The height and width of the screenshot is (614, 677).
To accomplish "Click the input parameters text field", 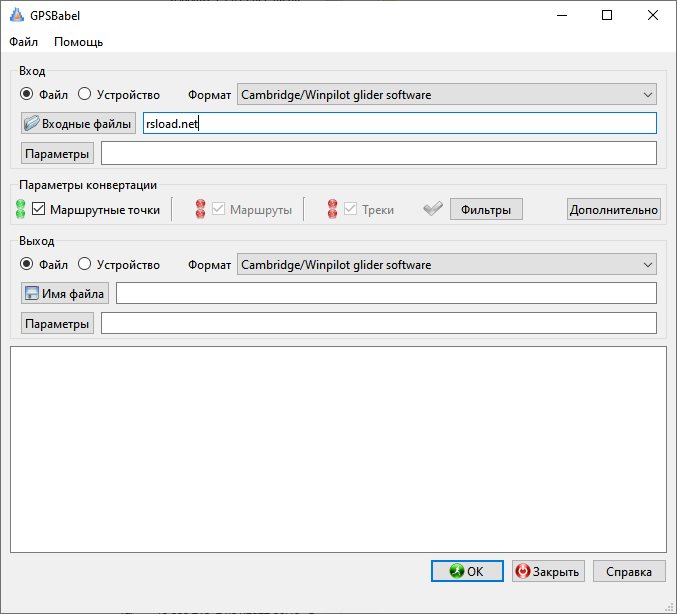I will (379, 154).
